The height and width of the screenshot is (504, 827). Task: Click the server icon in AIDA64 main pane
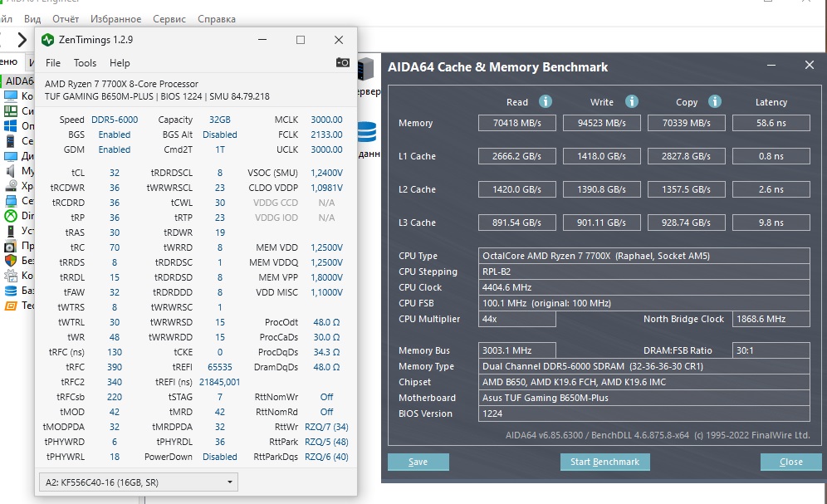[366, 70]
